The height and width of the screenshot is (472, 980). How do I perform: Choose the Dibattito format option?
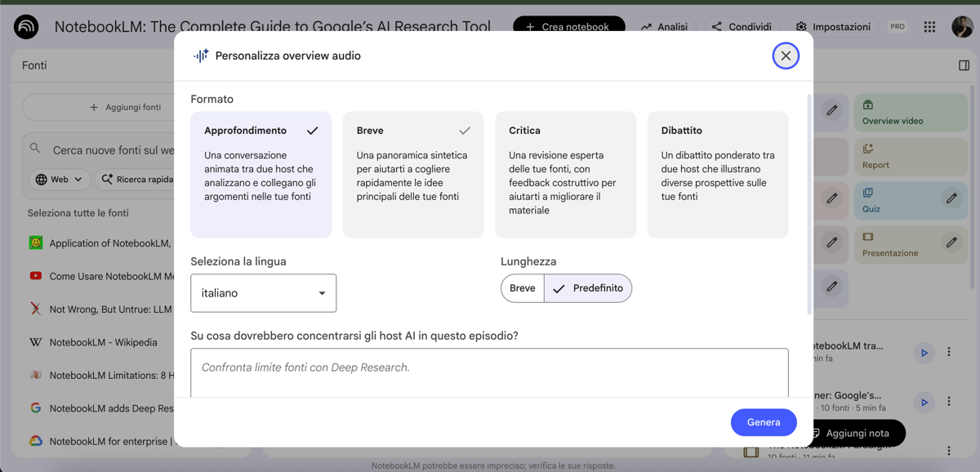718,175
